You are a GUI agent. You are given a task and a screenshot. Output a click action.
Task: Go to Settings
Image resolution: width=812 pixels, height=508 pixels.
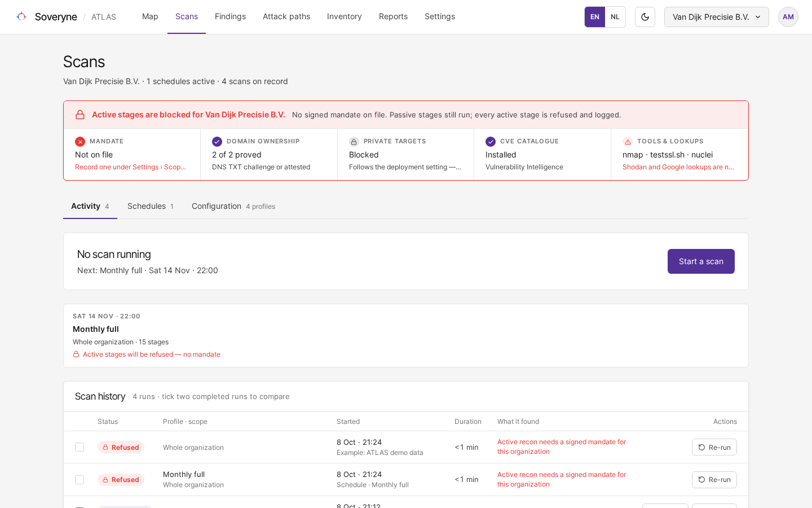(440, 16)
